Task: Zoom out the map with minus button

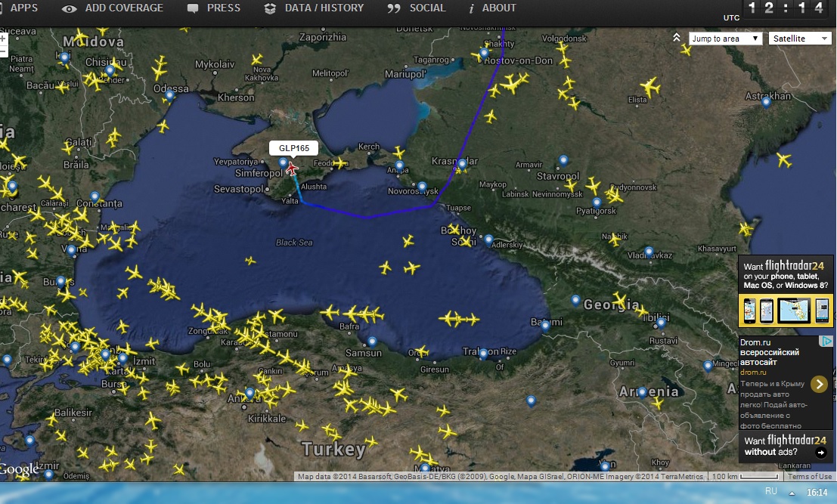Action: click(x=3, y=52)
